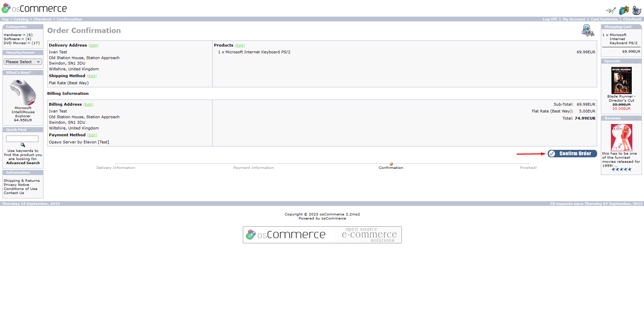This screenshot has width=644, height=316.
Task: Open Advanced Search link
Action: point(23,163)
